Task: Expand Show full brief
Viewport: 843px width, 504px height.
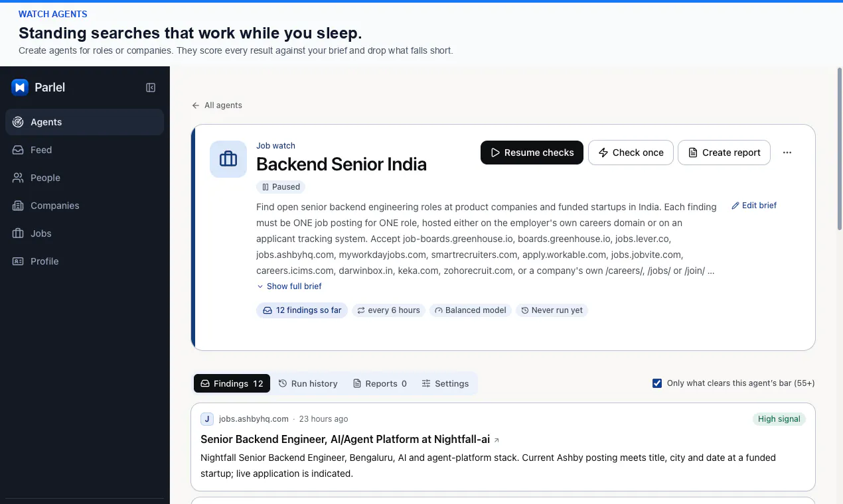Action: [289, 286]
